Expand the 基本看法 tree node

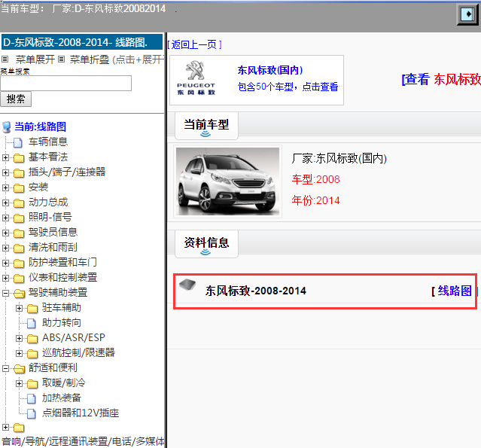[x=5, y=157]
